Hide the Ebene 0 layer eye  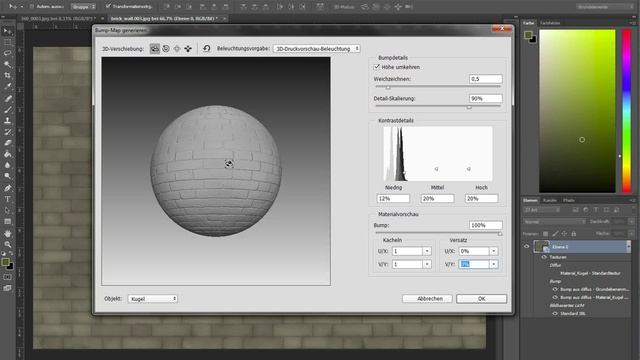(x=527, y=246)
